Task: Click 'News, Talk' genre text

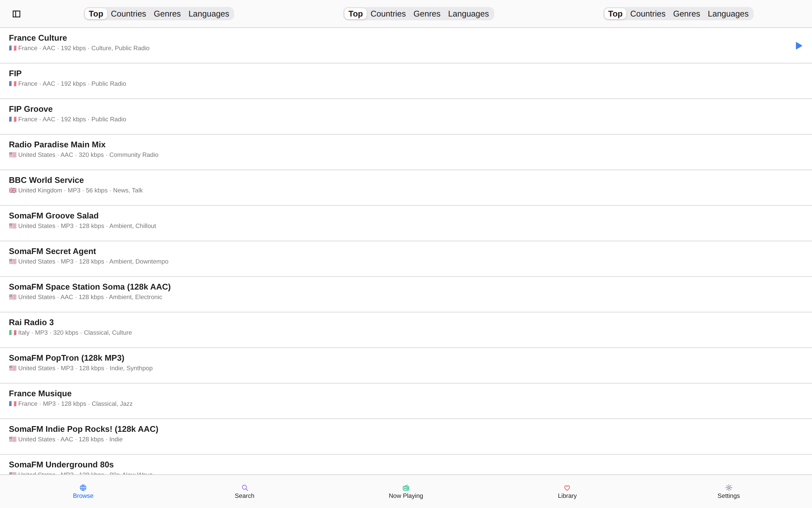Action: point(128,190)
